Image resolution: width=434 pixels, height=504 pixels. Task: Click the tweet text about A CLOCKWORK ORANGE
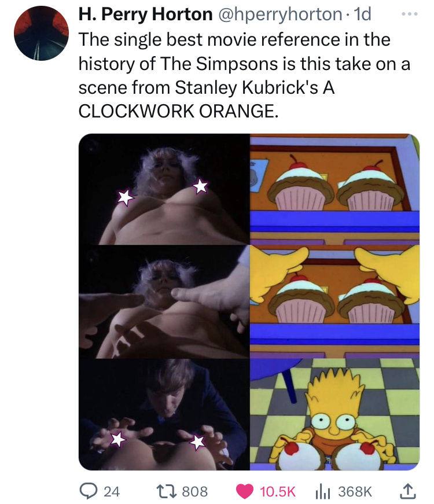[244, 75]
